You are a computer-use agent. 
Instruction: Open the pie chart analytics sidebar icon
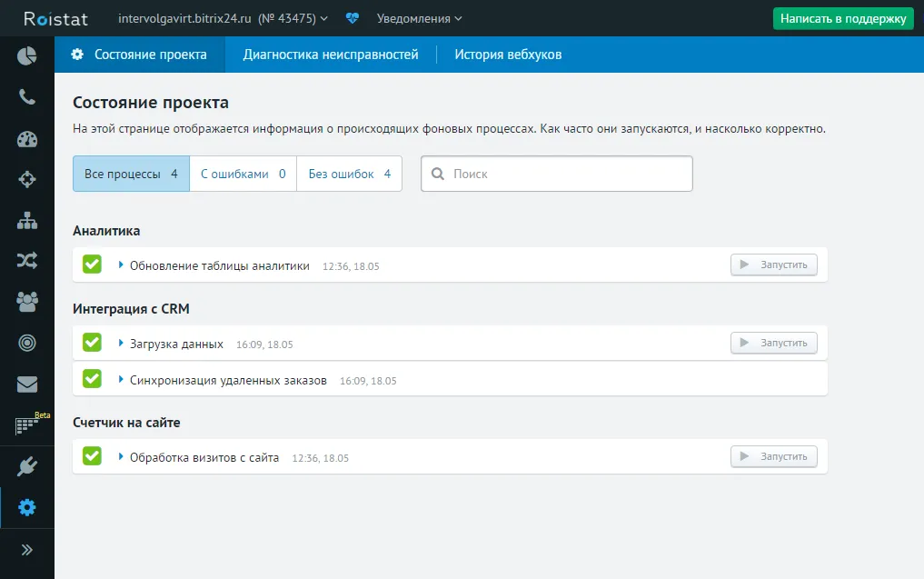tap(26, 55)
